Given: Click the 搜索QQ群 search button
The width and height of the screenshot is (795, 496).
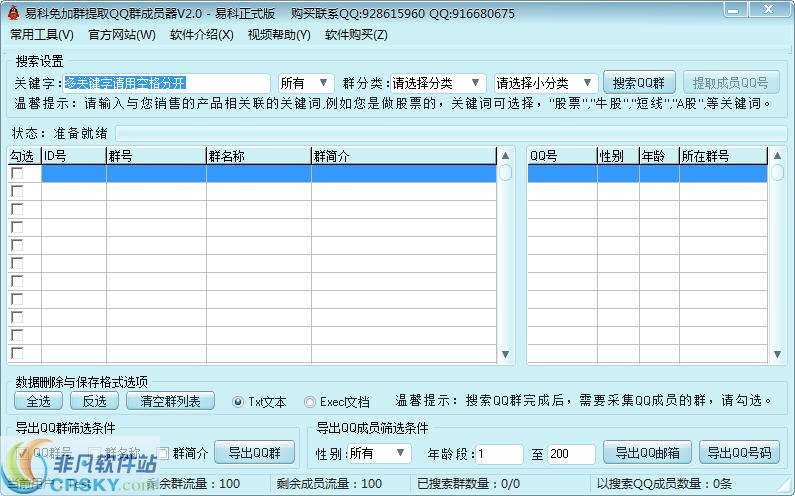Looking at the screenshot, I should point(639,83).
